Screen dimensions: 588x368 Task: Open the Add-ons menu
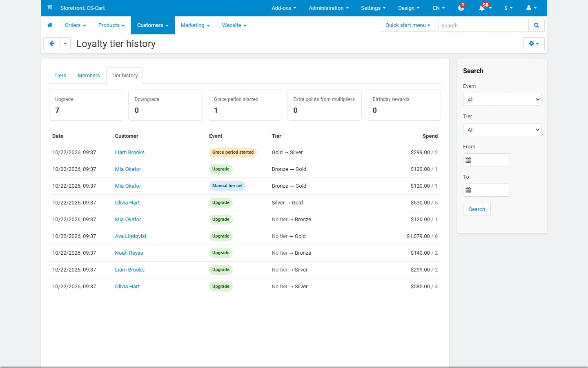(284, 8)
